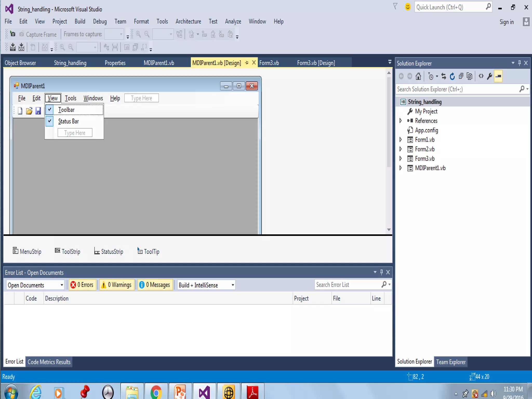Click the Save icon on MDIParent1 toolstrip

(x=38, y=111)
